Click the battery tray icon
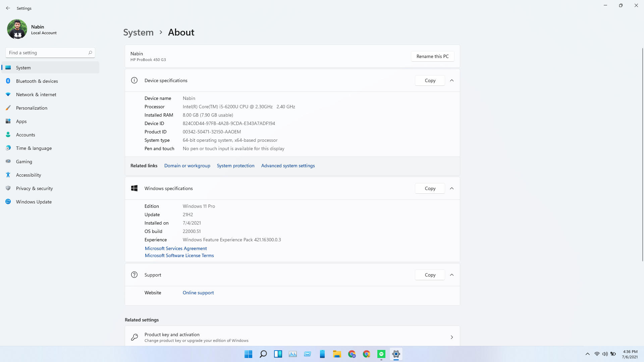This screenshot has height=362, width=644. point(613,354)
